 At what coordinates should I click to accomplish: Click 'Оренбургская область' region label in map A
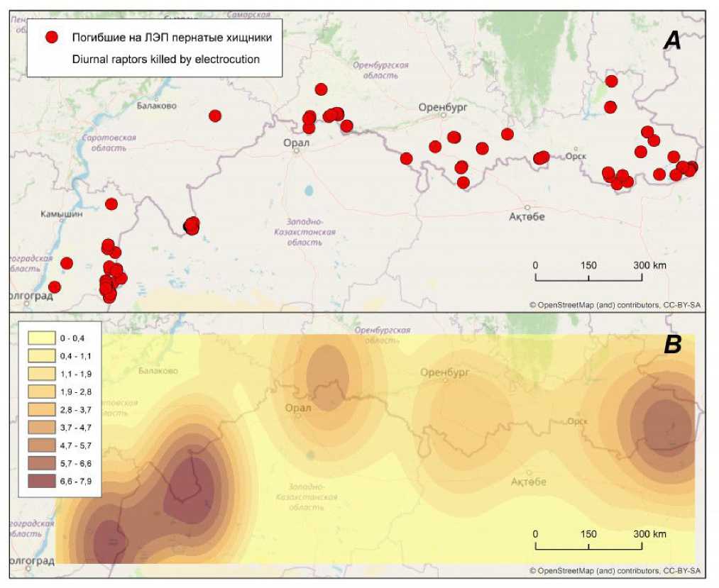[x=380, y=70]
